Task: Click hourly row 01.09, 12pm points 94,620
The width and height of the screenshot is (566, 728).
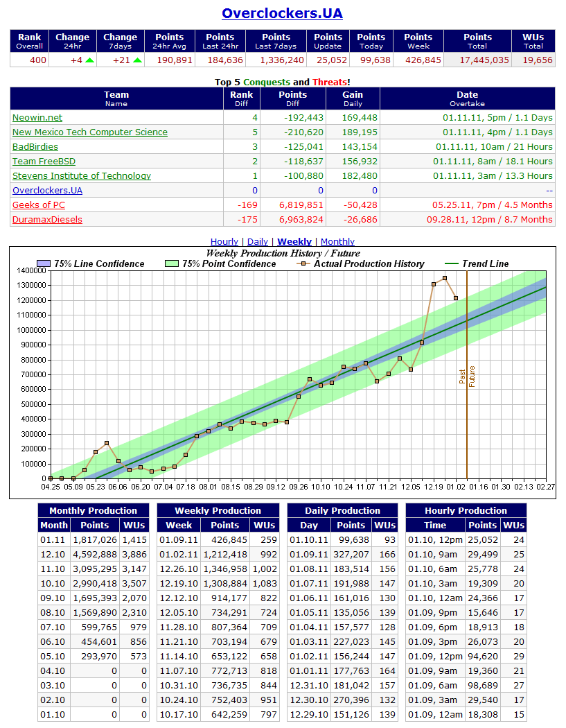Action: [x=482, y=657]
